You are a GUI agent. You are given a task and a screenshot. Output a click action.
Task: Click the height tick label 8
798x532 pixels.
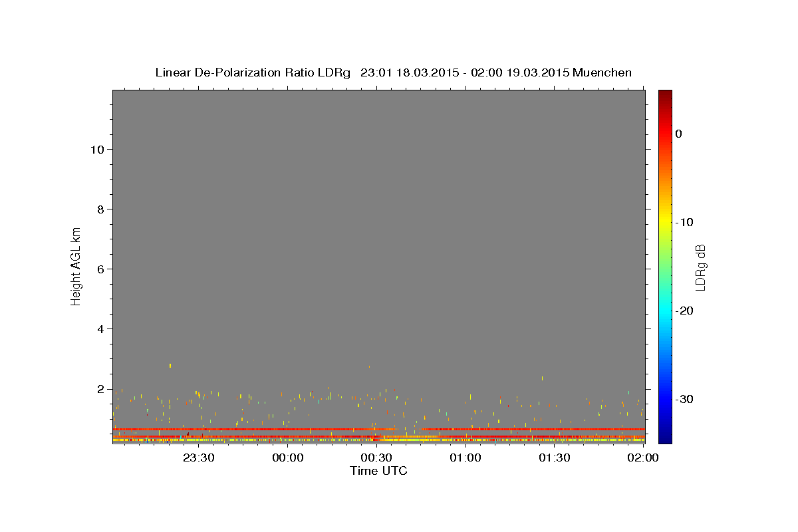pos(99,209)
